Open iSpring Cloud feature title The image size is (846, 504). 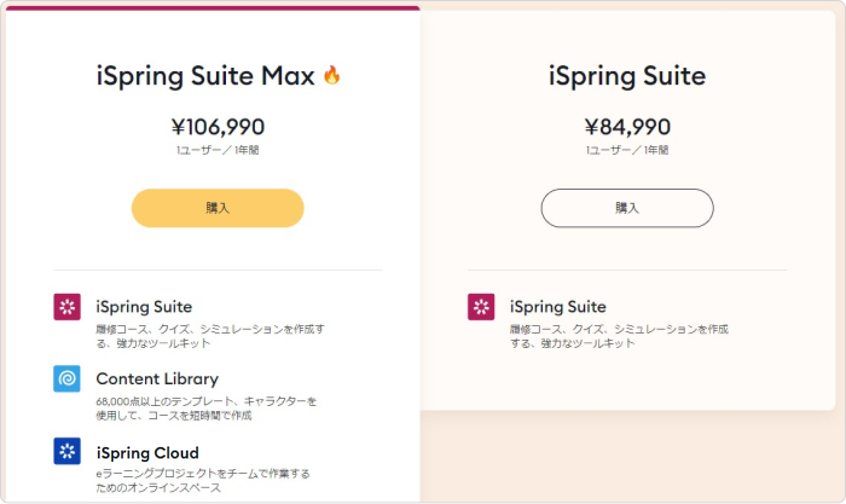coord(147,453)
